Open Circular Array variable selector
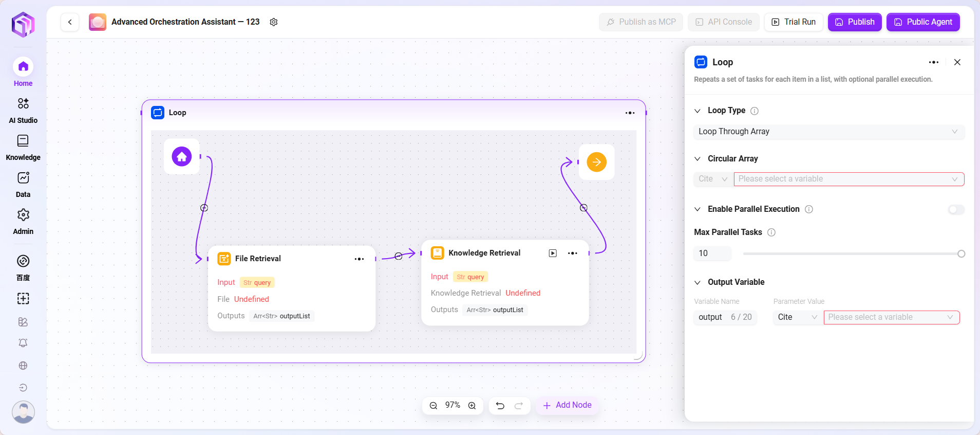Screen dimensions: 980x435 click(849, 179)
